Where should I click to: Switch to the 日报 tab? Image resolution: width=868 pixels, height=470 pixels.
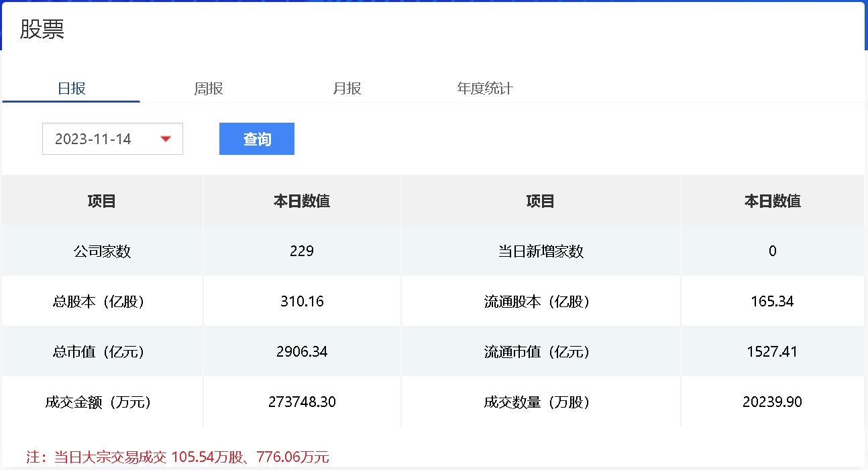pos(71,89)
